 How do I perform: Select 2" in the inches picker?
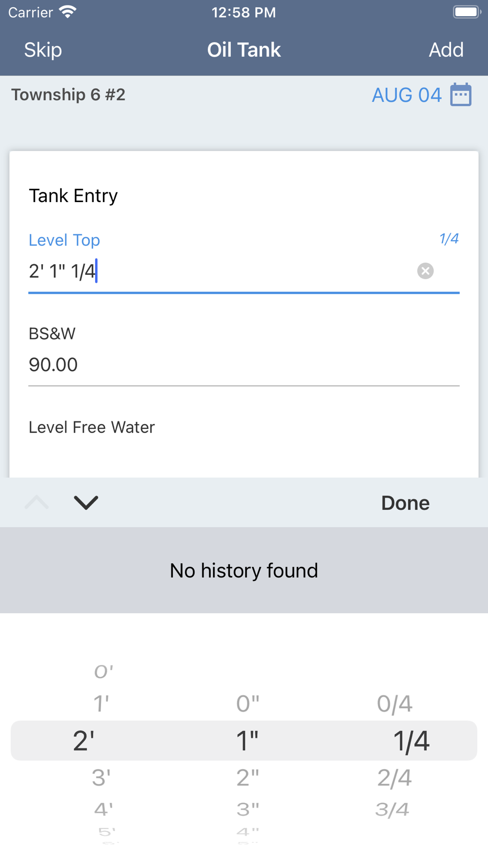pyautogui.click(x=247, y=777)
